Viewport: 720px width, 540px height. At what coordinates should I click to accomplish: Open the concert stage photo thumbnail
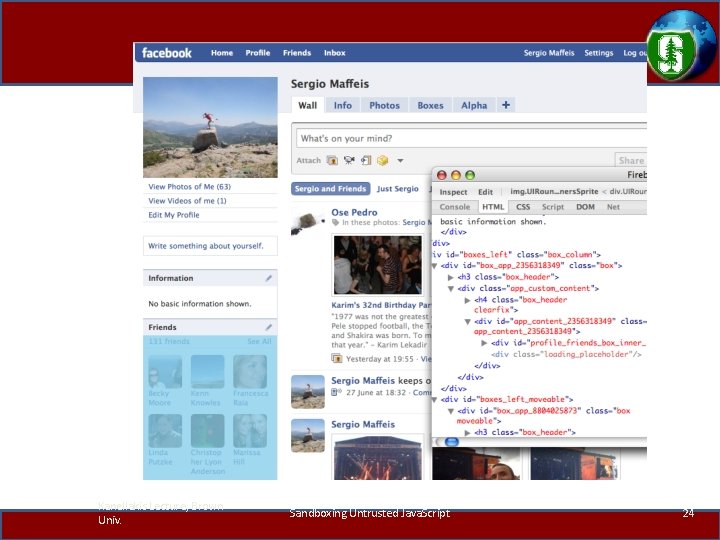tap(377, 458)
